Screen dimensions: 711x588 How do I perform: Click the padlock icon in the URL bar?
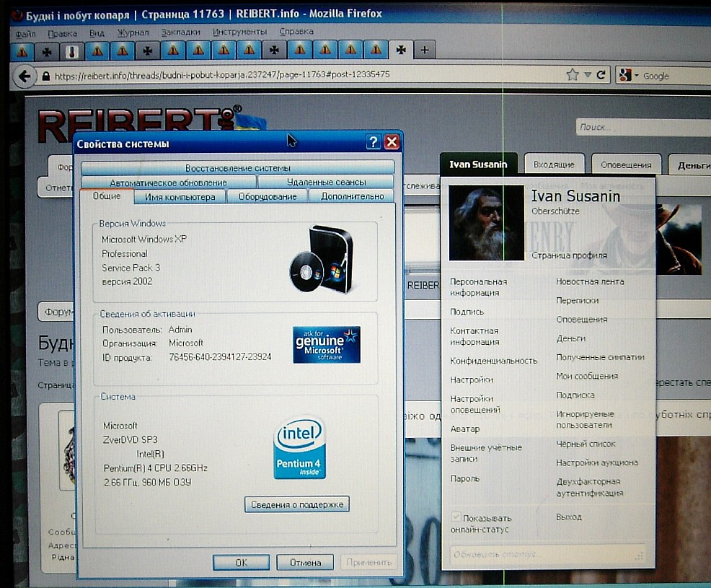(46, 76)
